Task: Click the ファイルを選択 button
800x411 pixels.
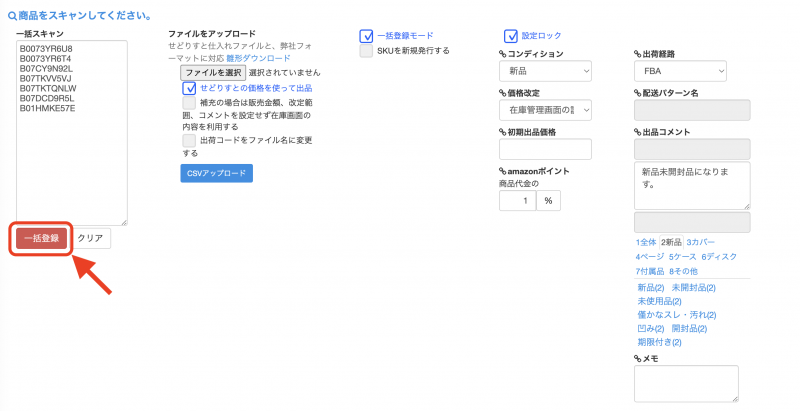Action: 213,72
